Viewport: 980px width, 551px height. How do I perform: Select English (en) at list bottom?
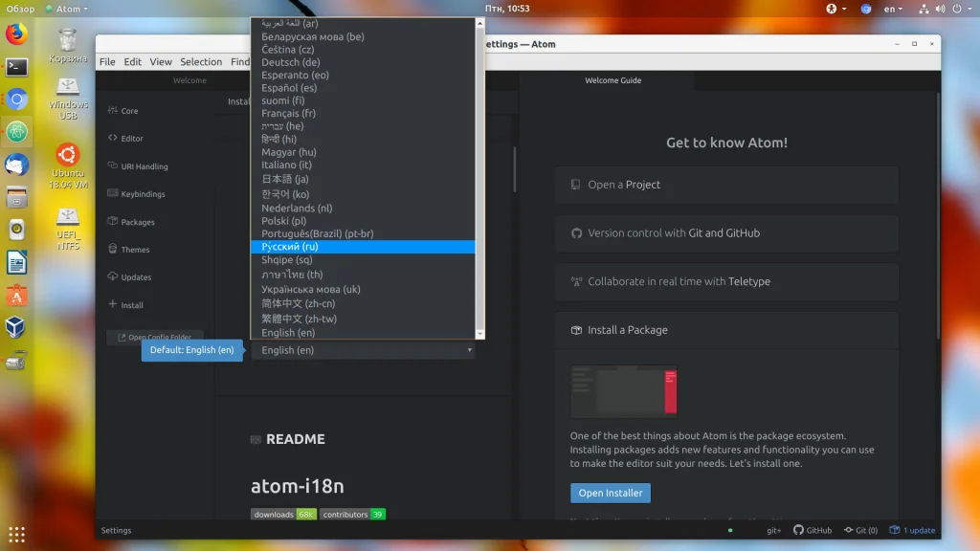pos(363,333)
